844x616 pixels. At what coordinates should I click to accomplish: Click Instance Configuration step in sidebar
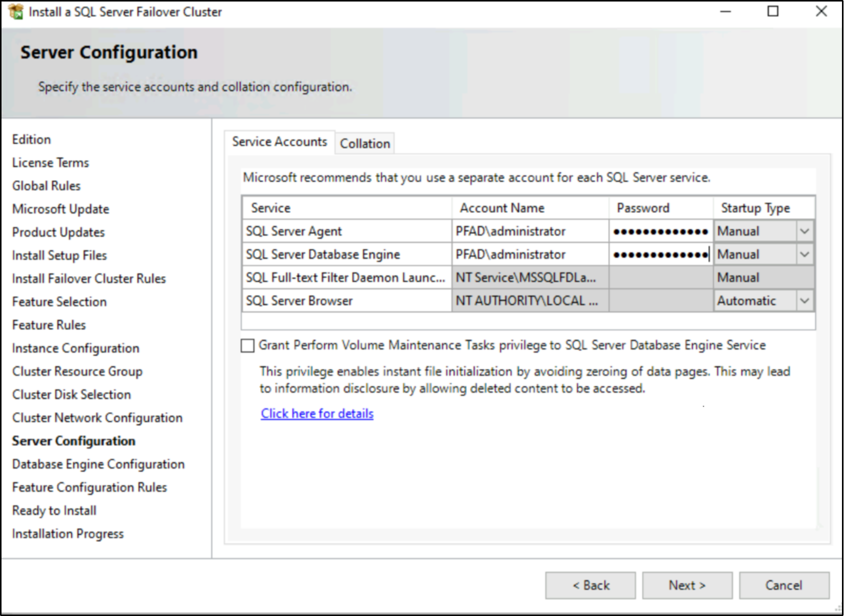tap(76, 348)
